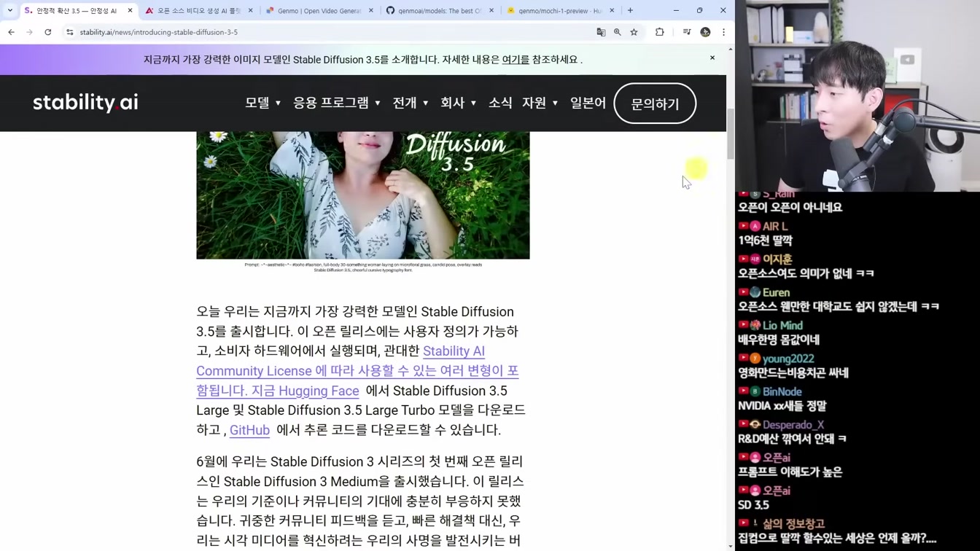Close the Genmo Open Video tab

point(370,11)
